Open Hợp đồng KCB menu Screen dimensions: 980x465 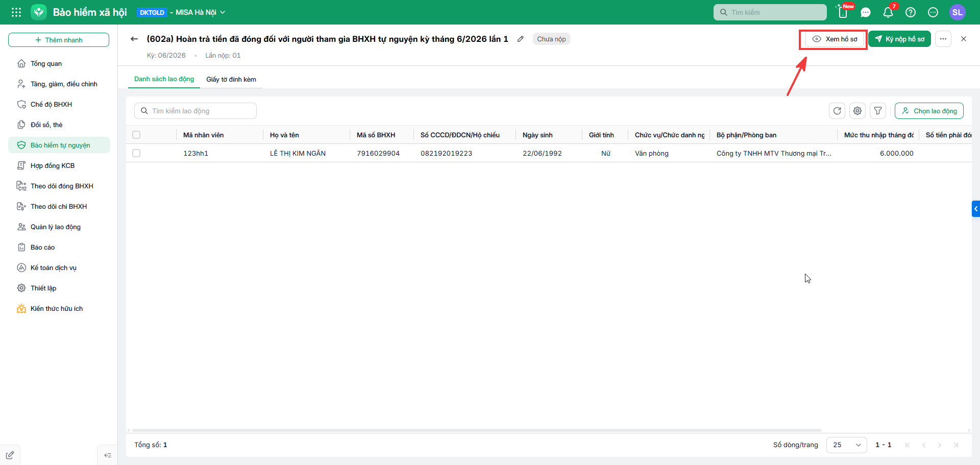click(x=59, y=165)
